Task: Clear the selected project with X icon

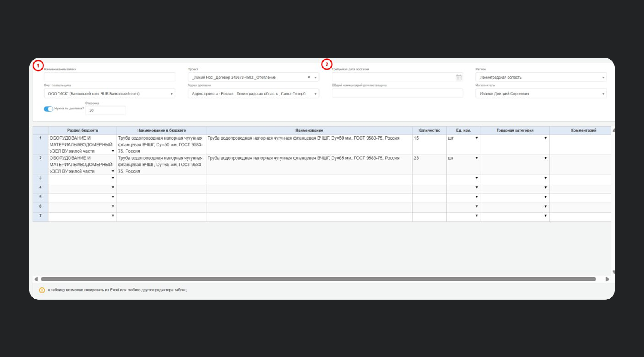Action: coord(309,78)
